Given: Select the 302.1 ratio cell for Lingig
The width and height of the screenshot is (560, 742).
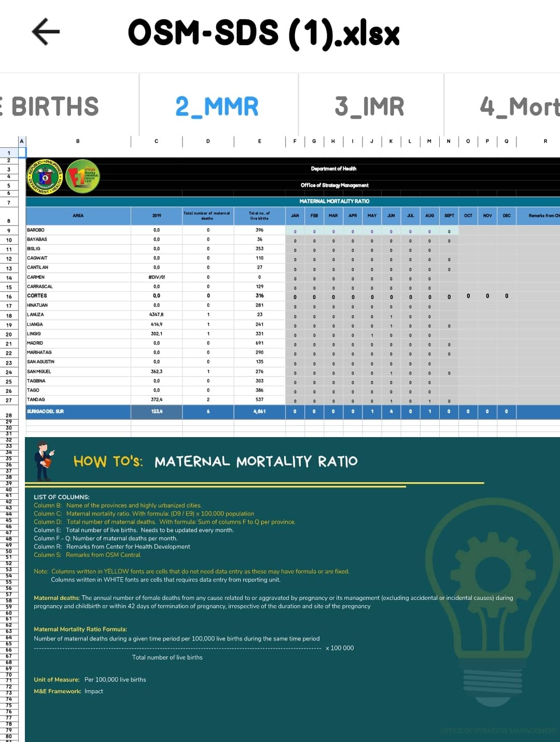Looking at the screenshot, I should click(157, 333).
